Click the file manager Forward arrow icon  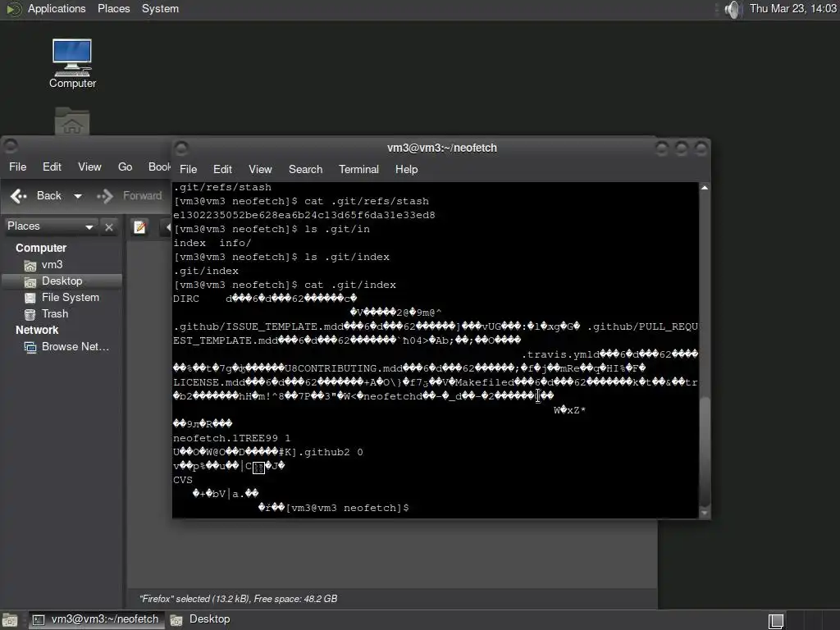click(x=105, y=196)
